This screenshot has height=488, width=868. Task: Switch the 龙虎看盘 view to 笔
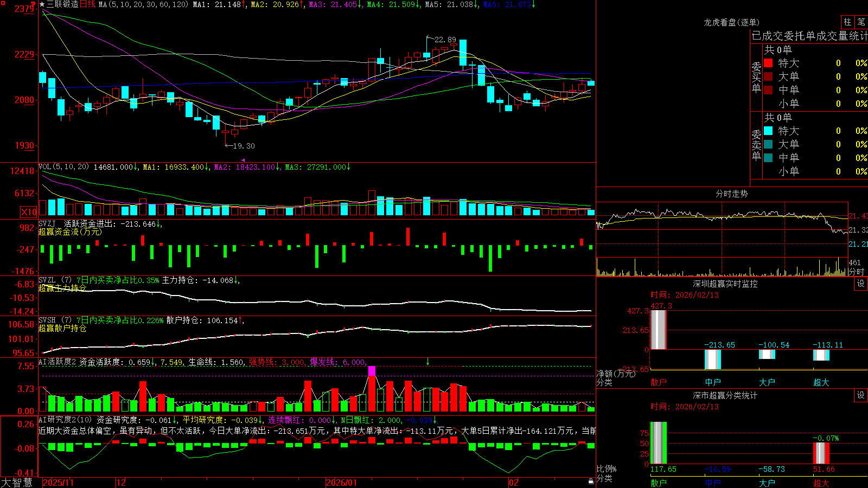point(861,22)
